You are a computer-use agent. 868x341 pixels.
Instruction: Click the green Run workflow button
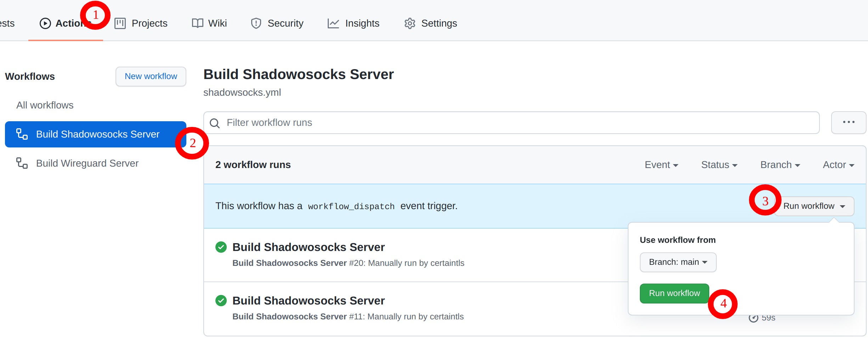[x=675, y=294]
